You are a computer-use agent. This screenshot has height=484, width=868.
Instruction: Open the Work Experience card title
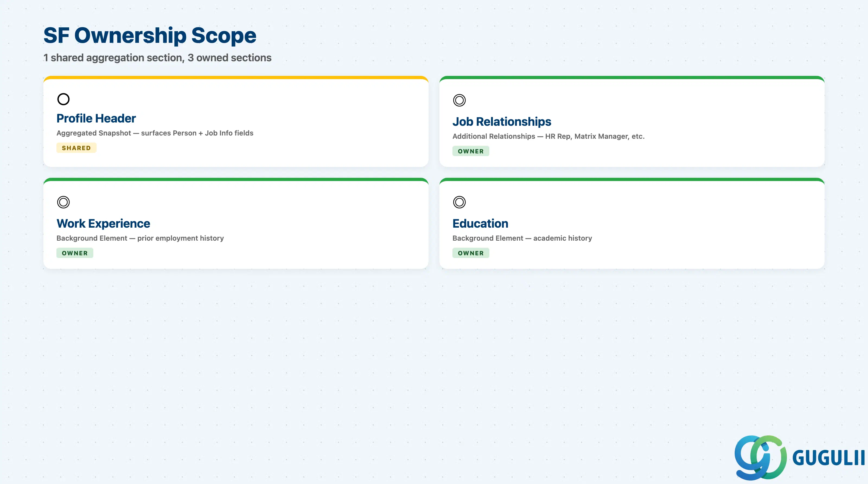pyautogui.click(x=103, y=224)
